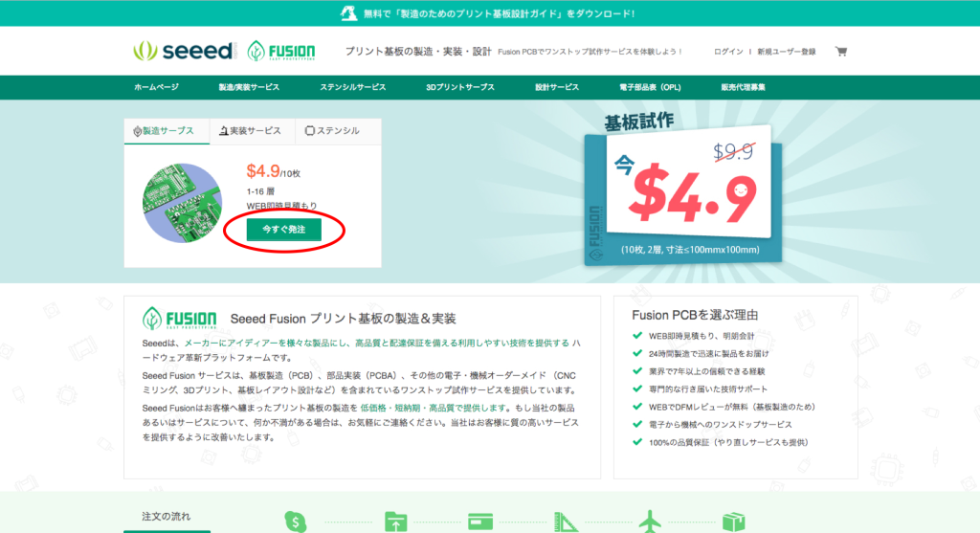Screen dimensions: 980x533
Task: Click the Seeed logo in the header
Action: point(184,51)
